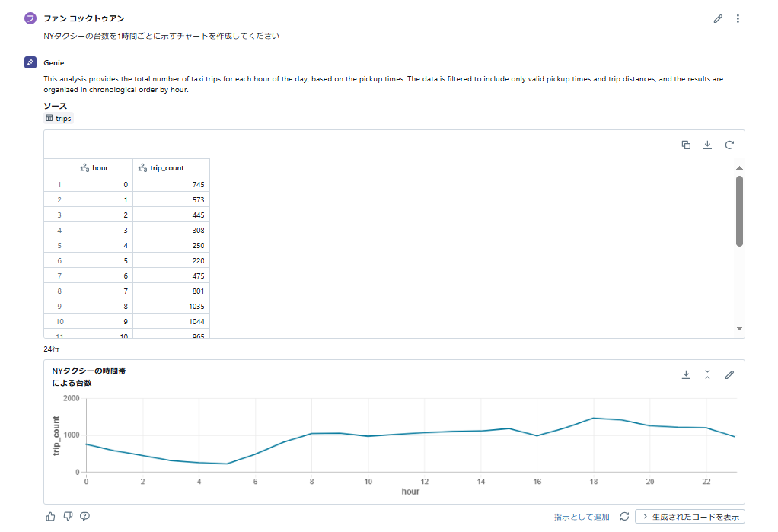Viewport: 778px width, 532px height.
Task: Expand 生成されたコードを表示
Action: [690, 517]
